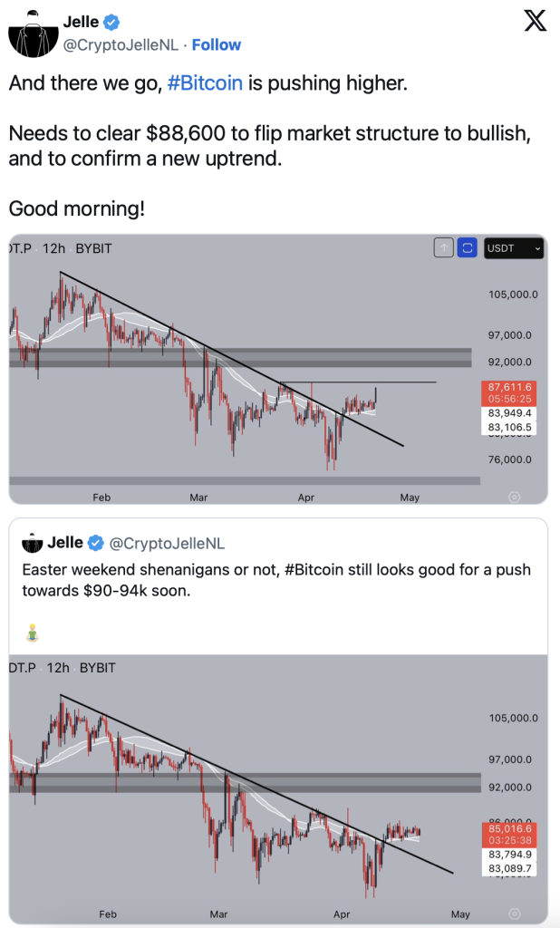Image resolution: width=560 pixels, height=928 pixels.
Task: Click quoted tweet's Jelle avatar
Action: [33, 543]
